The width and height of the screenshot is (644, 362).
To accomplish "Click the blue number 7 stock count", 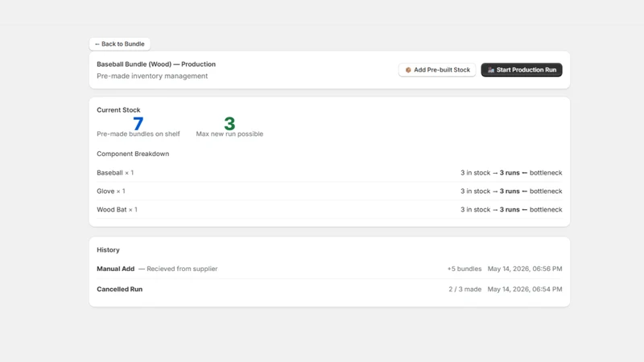I will pyautogui.click(x=138, y=123).
